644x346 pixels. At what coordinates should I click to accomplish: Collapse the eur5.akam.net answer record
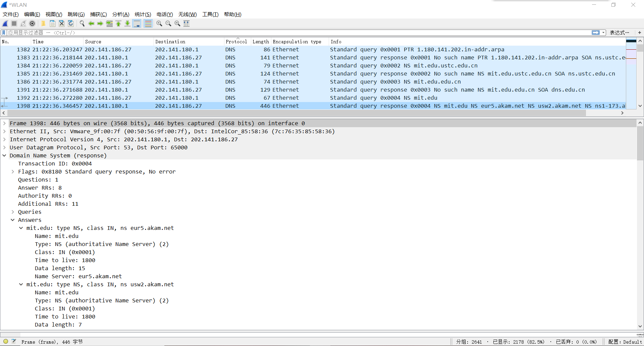coord(21,228)
